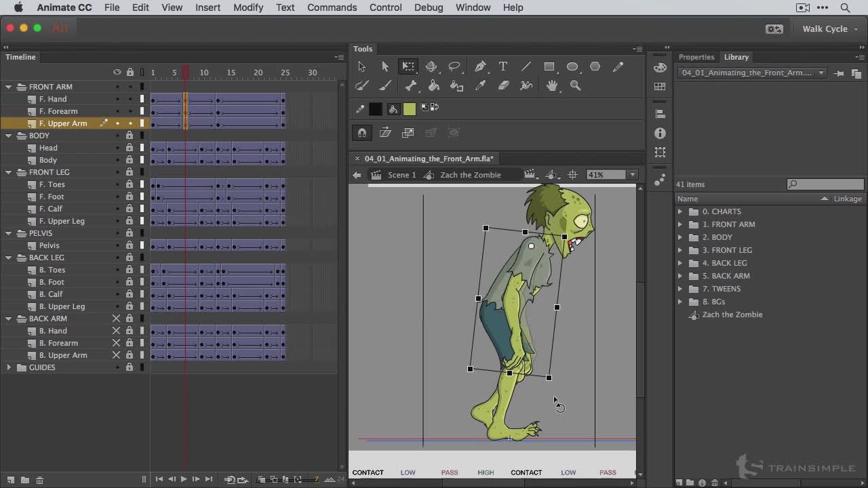Unlock the F. Toes layer
Viewport: 868px width, 488px height.
(x=129, y=184)
